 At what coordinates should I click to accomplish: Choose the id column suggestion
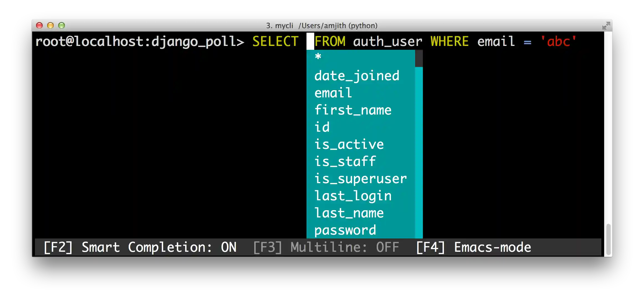coord(322,127)
